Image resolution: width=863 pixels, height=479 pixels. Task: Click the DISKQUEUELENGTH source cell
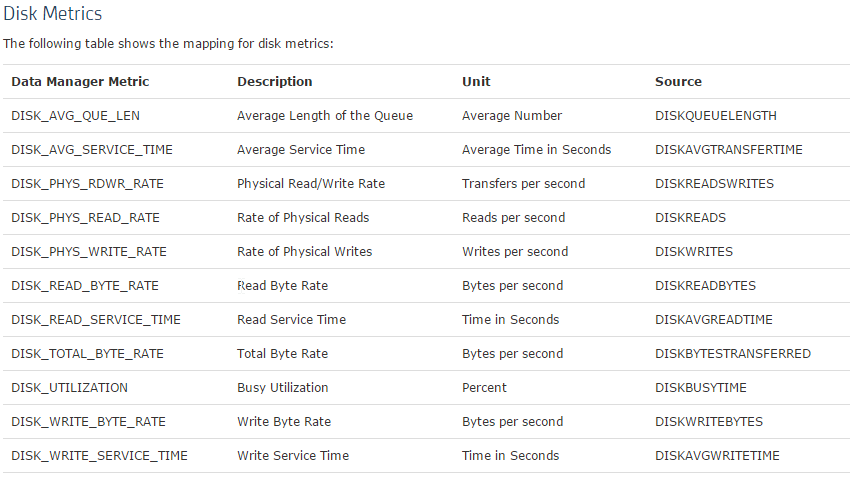(x=715, y=116)
